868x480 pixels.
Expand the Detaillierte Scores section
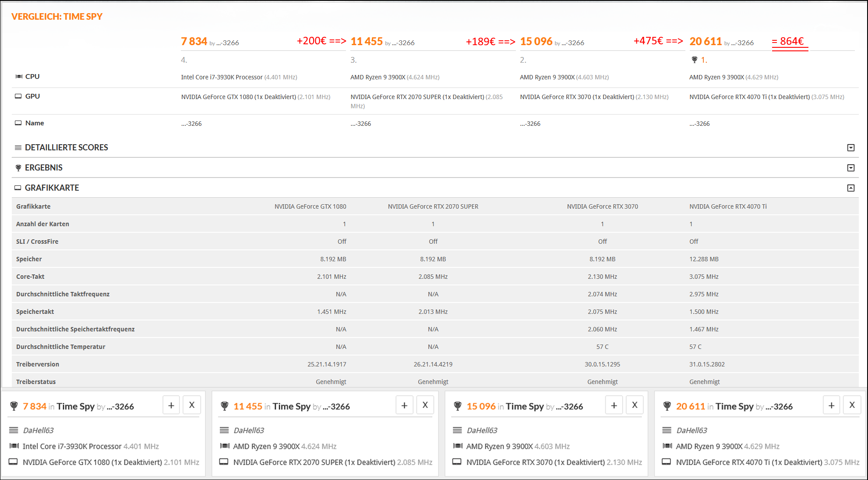[x=850, y=148]
